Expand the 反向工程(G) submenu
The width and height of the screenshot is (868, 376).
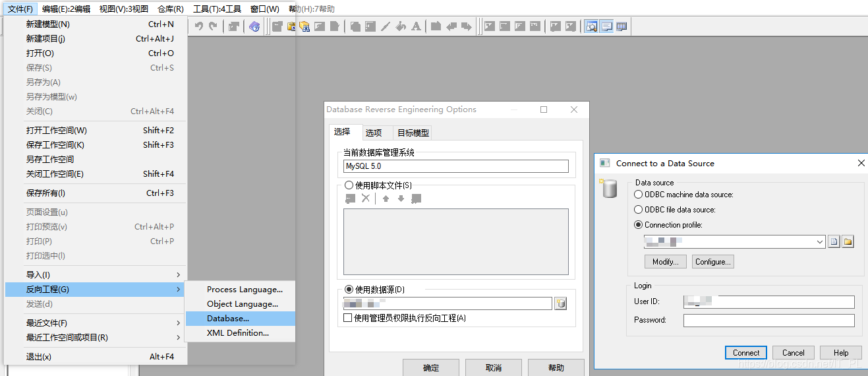click(x=96, y=289)
